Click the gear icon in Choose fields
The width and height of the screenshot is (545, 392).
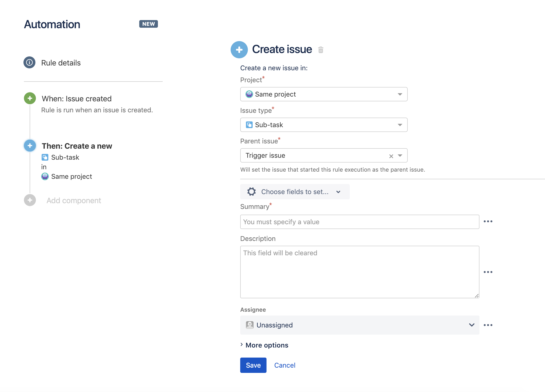click(x=251, y=192)
